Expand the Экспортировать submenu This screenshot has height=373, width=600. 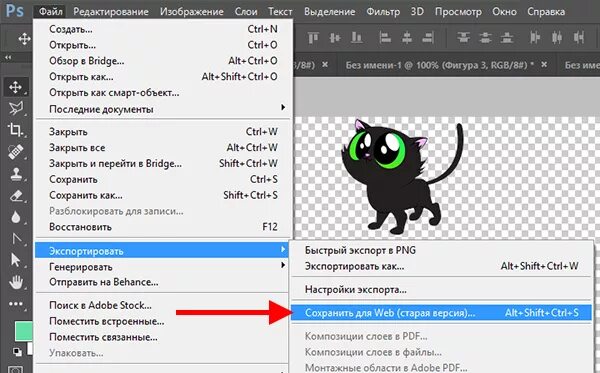[x=161, y=251]
